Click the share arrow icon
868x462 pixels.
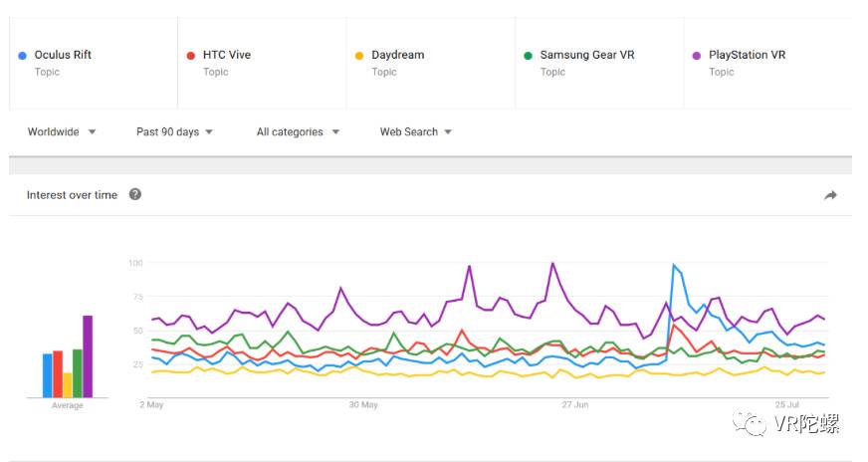pos(830,195)
